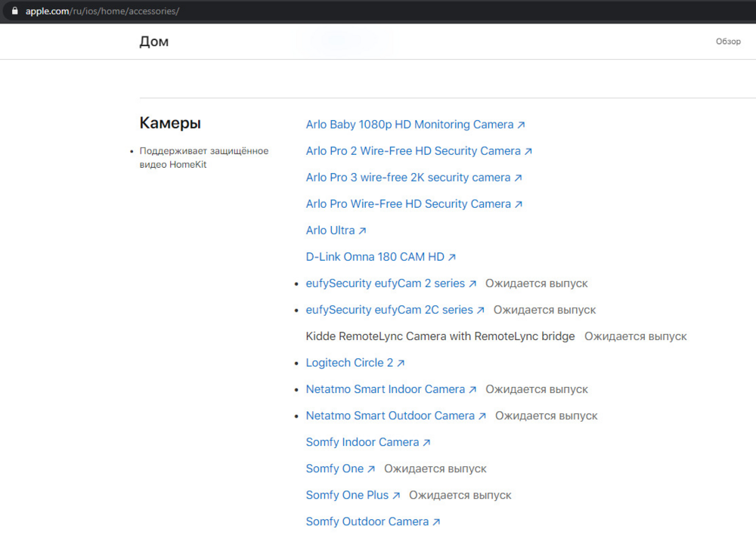
Task: Open Arlo Pro 3 wire-free 2K security camera
Action: pos(414,178)
